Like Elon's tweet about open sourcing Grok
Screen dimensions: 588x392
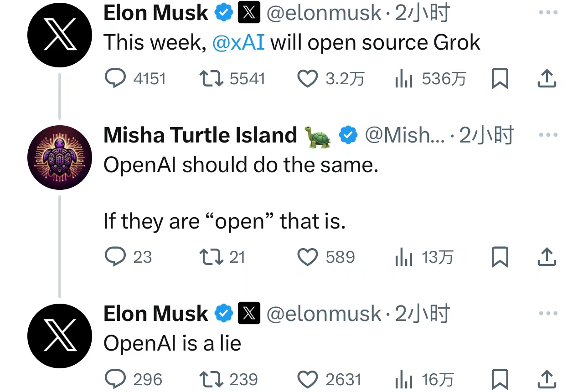308,79
